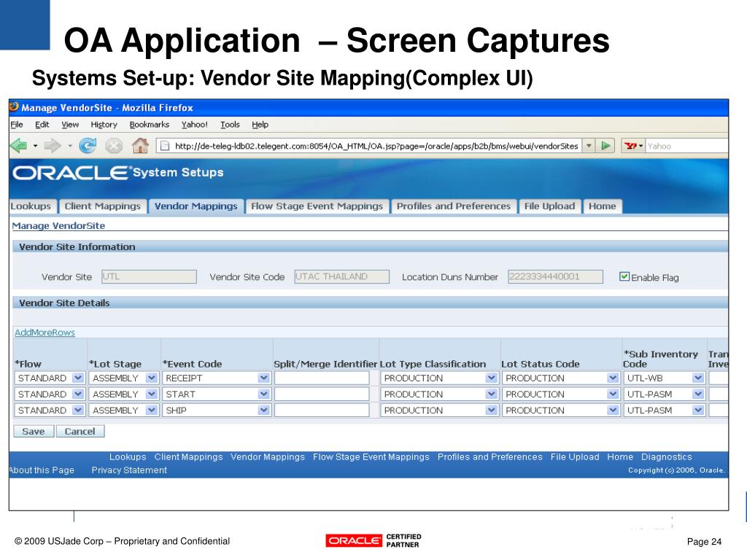Viewport: 747px width, 560px height.
Task: Open Flow Stage Event Mappings tab
Action: click(x=317, y=206)
